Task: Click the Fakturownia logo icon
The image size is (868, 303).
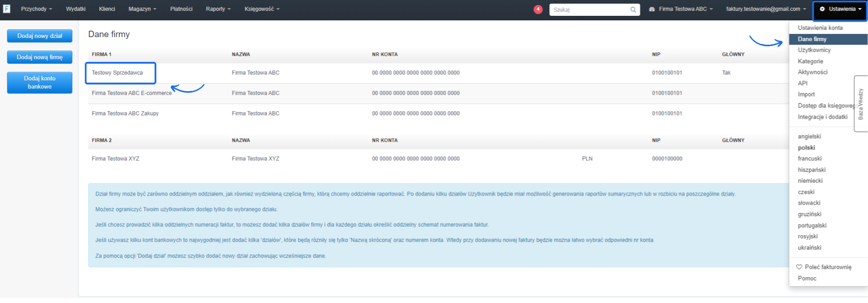Action: pyautogui.click(x=6, y=9)
